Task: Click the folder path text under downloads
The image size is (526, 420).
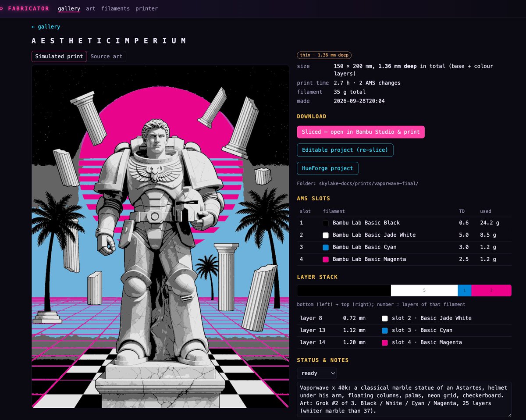Action: pyautogui.click(x=358, y=183)
